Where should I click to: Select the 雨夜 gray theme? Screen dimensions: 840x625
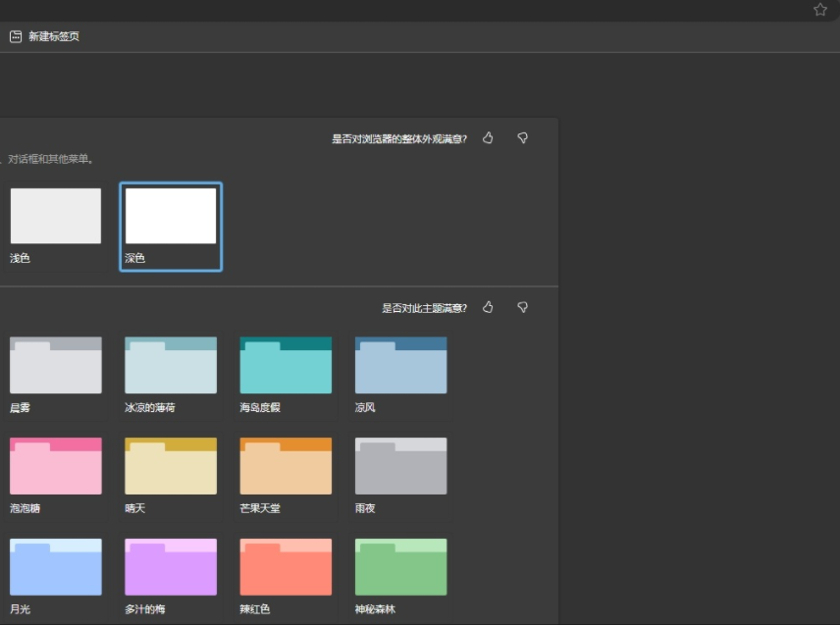[x=400, y=476]
